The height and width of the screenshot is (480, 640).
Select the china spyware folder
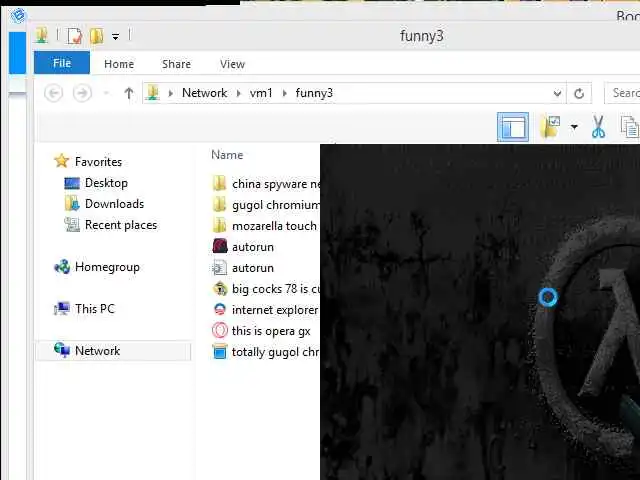coord(266,184)
